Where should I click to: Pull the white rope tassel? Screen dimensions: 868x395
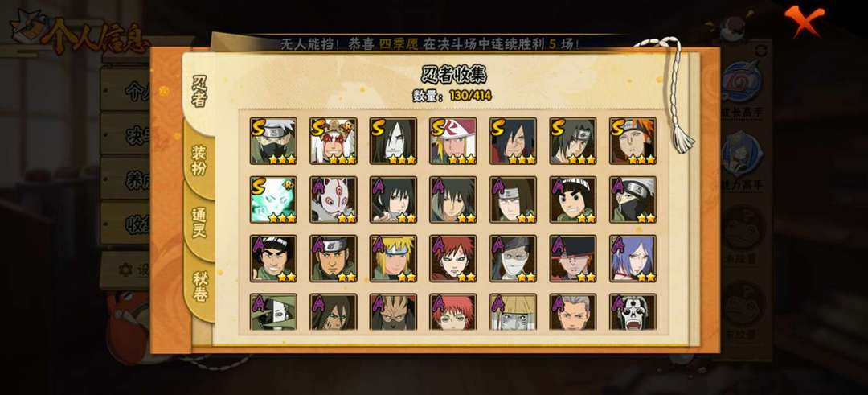pos(675,94)
